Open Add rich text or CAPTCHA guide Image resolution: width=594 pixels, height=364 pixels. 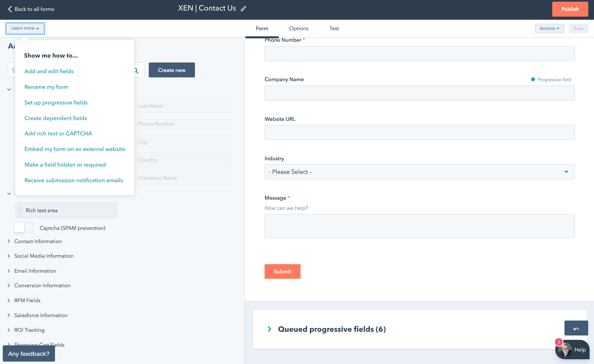point(58,134)
